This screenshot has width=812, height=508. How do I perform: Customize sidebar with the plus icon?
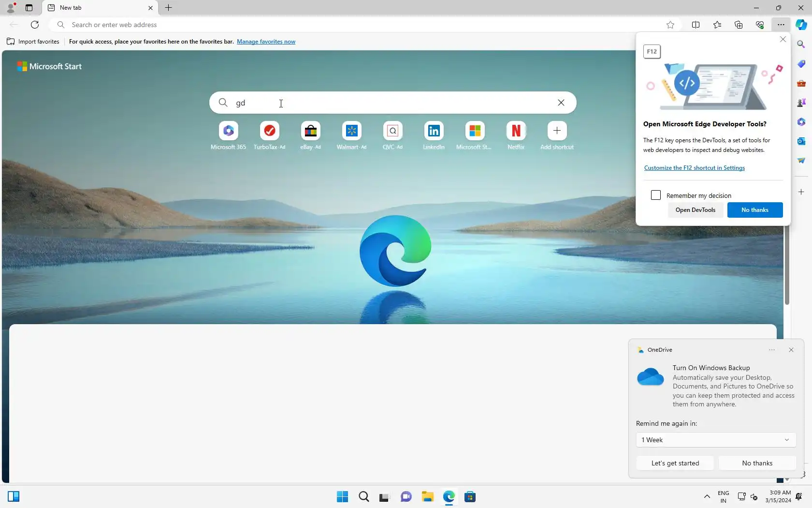(801, 192)
